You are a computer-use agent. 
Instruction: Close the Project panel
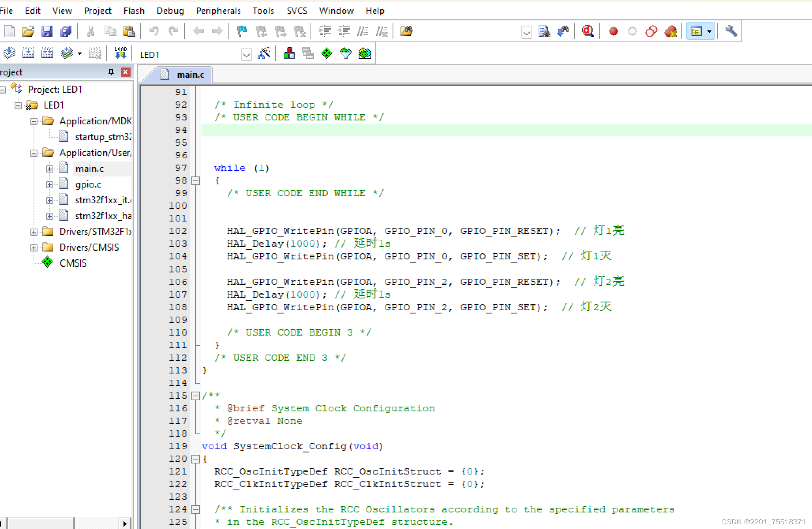tap(125, 72)
